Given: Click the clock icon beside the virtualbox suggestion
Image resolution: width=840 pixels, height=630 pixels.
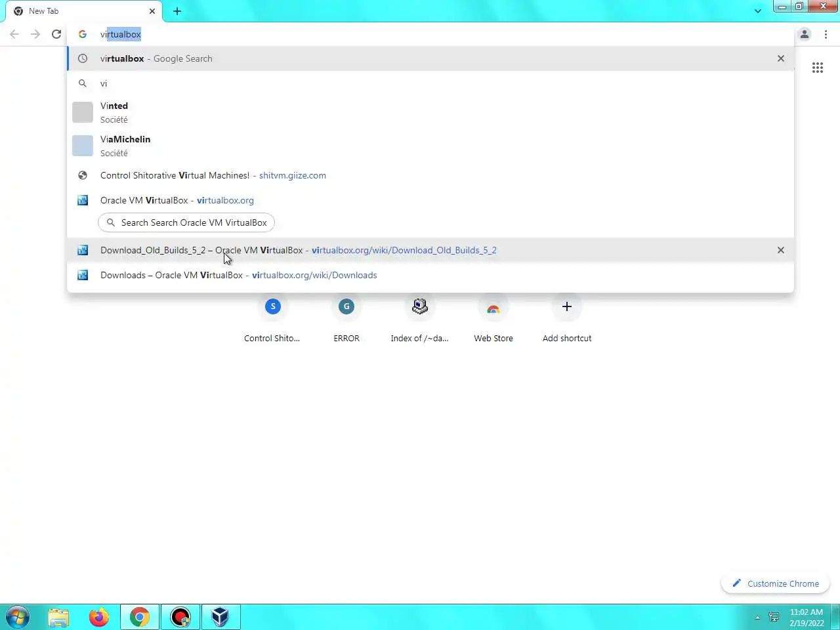Looking at the screenshot, I should pos(83,58).
